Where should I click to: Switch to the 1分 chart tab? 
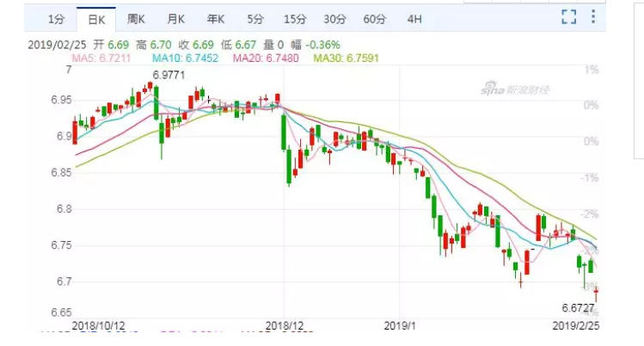coord(56,18)
